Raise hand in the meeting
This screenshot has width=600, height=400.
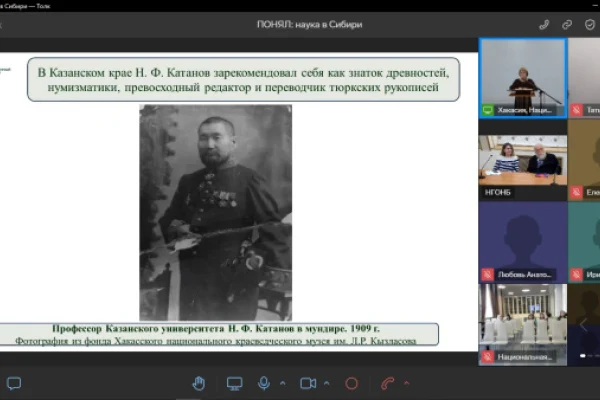pyautogui.click(x=199, y=383)
